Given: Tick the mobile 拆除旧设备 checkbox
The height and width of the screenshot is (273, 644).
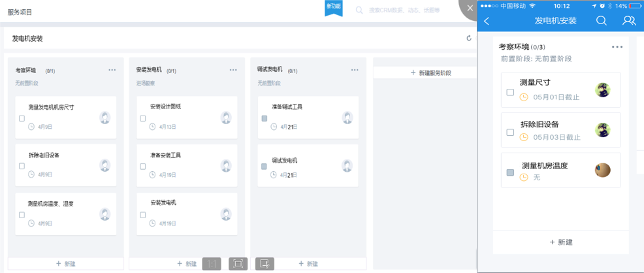Looking at the screenshot, I should click(x=510, y=133).
